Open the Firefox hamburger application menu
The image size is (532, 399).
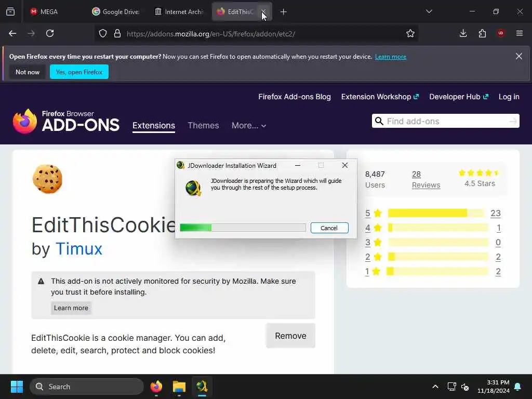520,33
